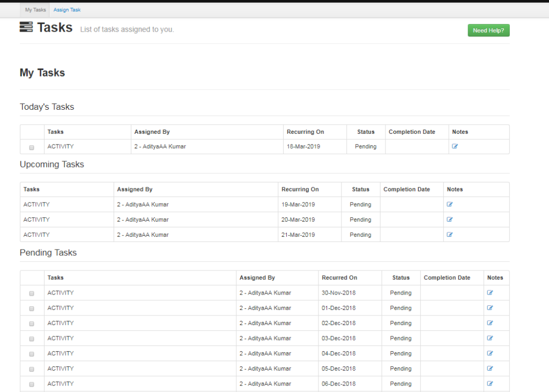The height and width of the screenshot is (392, 549).
Task: Open notes for 30-Nov-2018 pending task
Action: (488, 292)
